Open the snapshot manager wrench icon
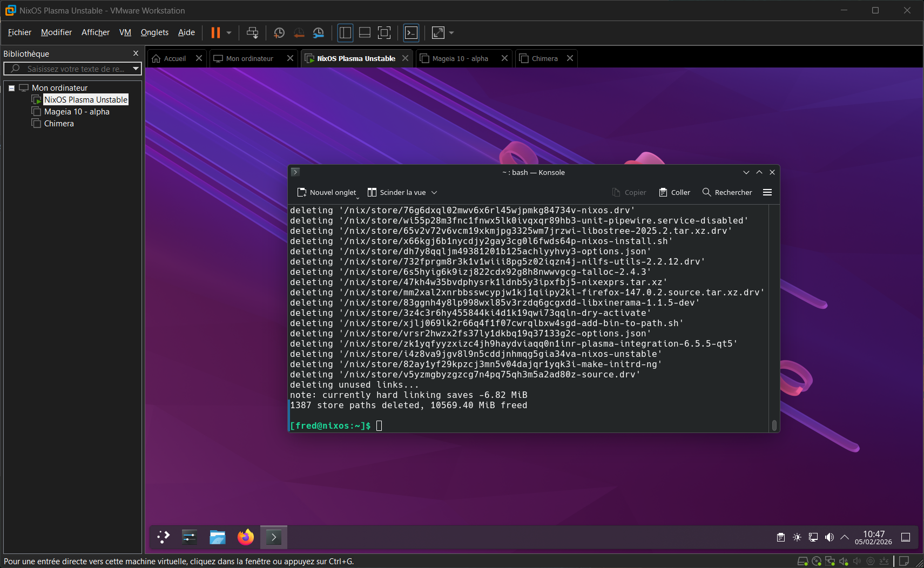924x568 pixels. pyautogui.click(x=319, y=33)
